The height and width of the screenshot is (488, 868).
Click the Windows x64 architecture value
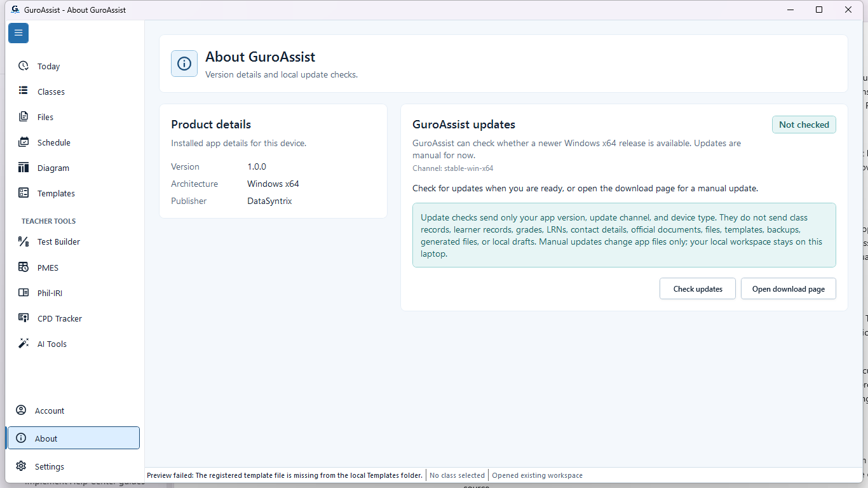[x=273, y=184]
